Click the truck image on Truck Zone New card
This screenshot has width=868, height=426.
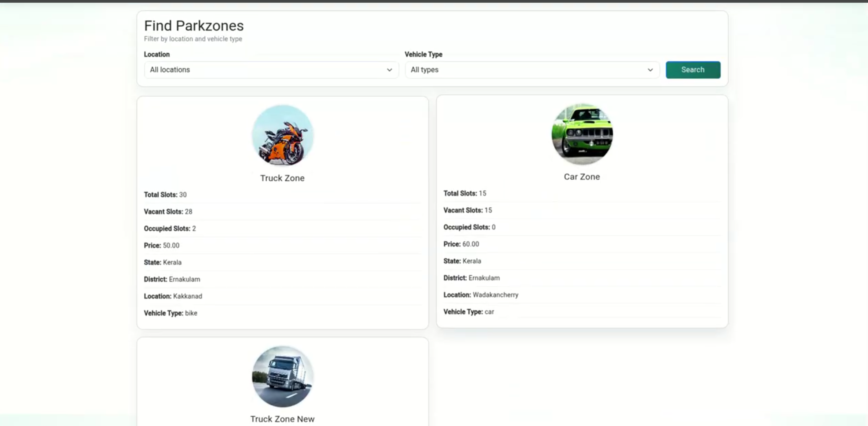(283, 376)
